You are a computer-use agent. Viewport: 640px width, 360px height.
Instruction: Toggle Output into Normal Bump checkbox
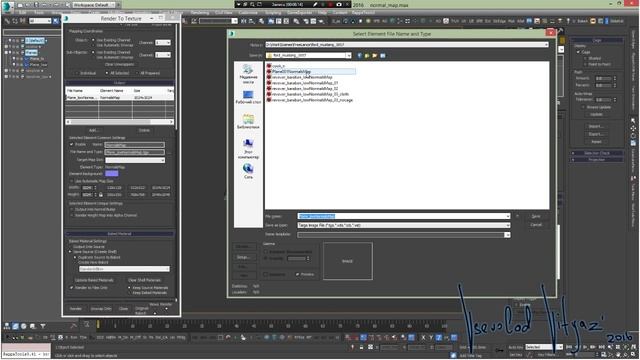[71, 209]
